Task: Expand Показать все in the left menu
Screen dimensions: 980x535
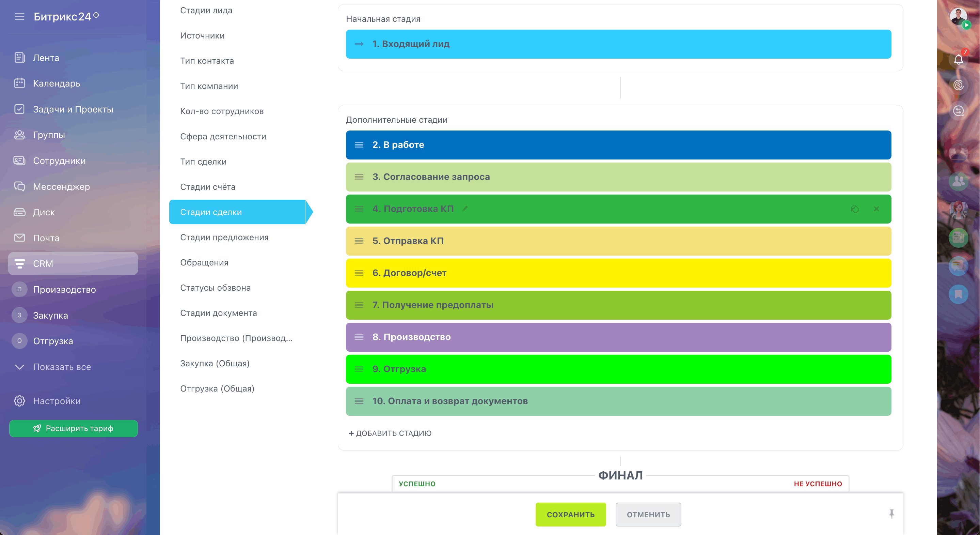Action: (62, 367)
